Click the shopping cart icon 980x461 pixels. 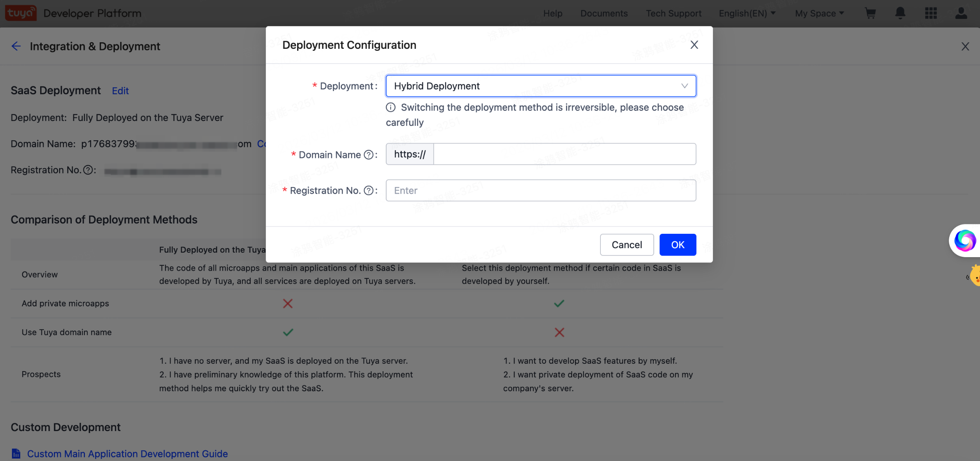pos(870,14)
